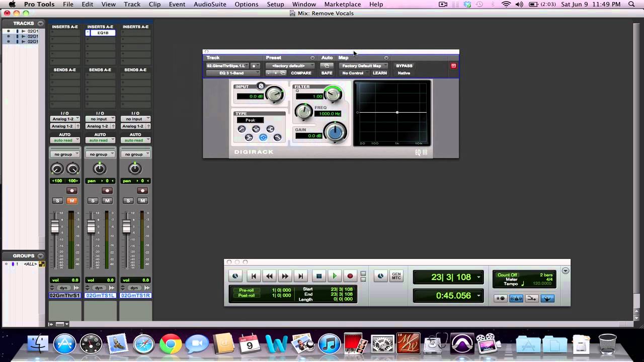Go to previous preset with minus button

tap(269, 73)
